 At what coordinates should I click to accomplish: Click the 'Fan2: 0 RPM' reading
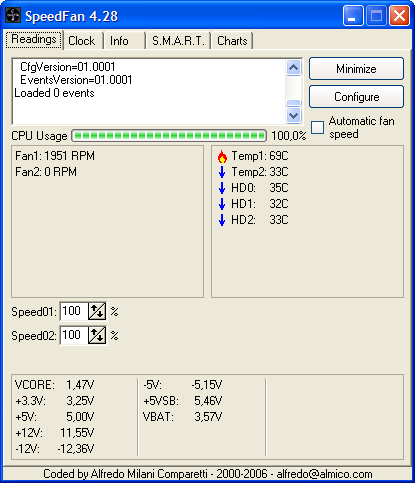pyautogui.click(x=46, y=172)
